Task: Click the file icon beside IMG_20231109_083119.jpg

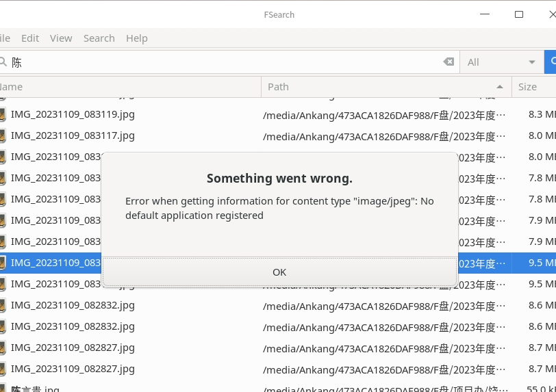Action: [3, 114]
